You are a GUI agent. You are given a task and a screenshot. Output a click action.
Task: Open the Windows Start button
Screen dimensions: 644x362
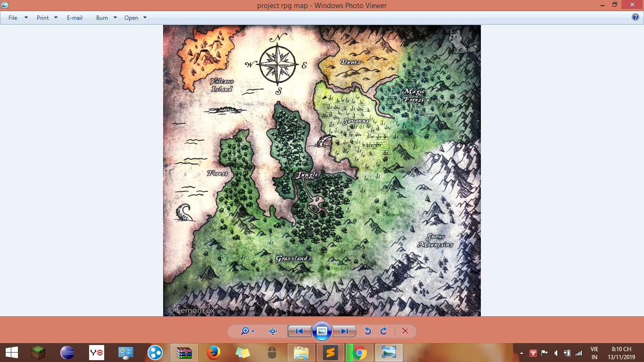[x=11, y=353]
